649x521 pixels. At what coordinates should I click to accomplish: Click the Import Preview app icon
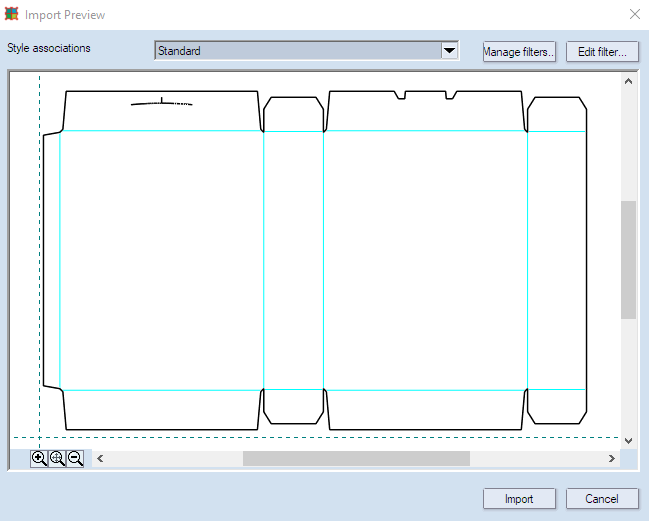(12, 14)
